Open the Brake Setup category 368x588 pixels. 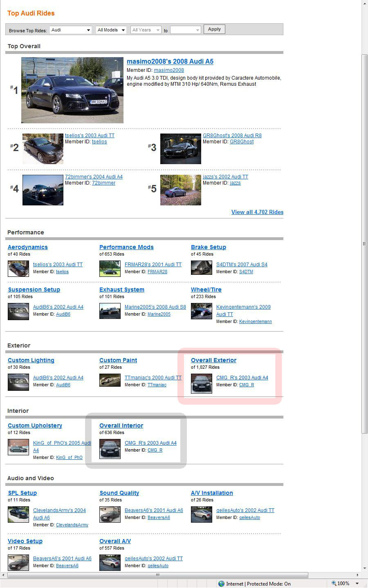pyautogui.click(x=209, y=247)
